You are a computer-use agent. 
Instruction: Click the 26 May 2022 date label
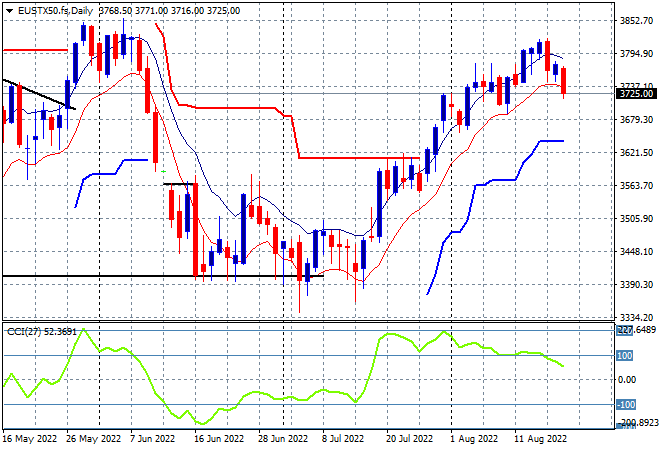[93, 439]
